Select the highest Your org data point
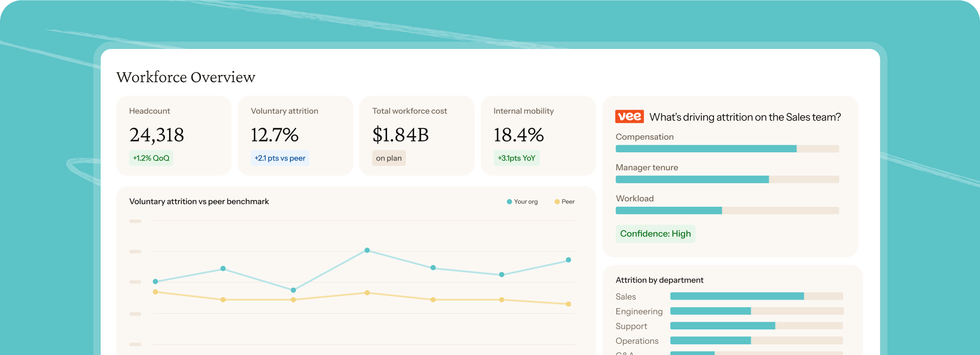The image size is (980, 355). pos(367,250)
